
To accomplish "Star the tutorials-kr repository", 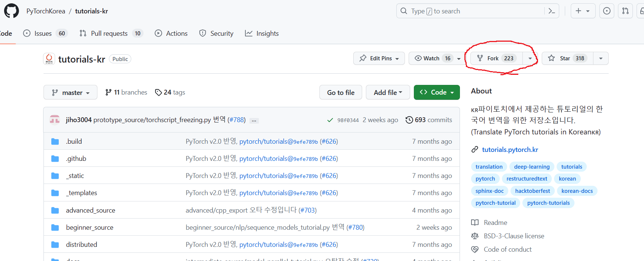I will [x=567, y=58].
